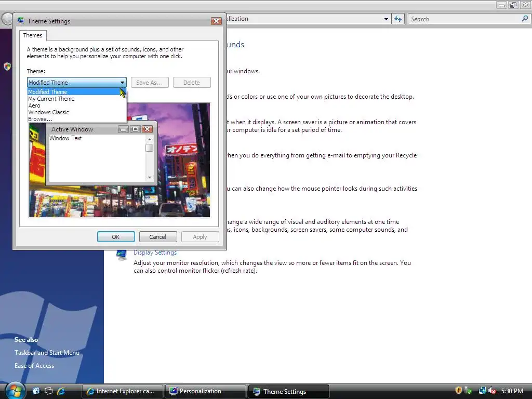The height and width of the screenshot is (399, 532).
Task: Click scroll up arrow in preview window
Action: coord(150,139)
